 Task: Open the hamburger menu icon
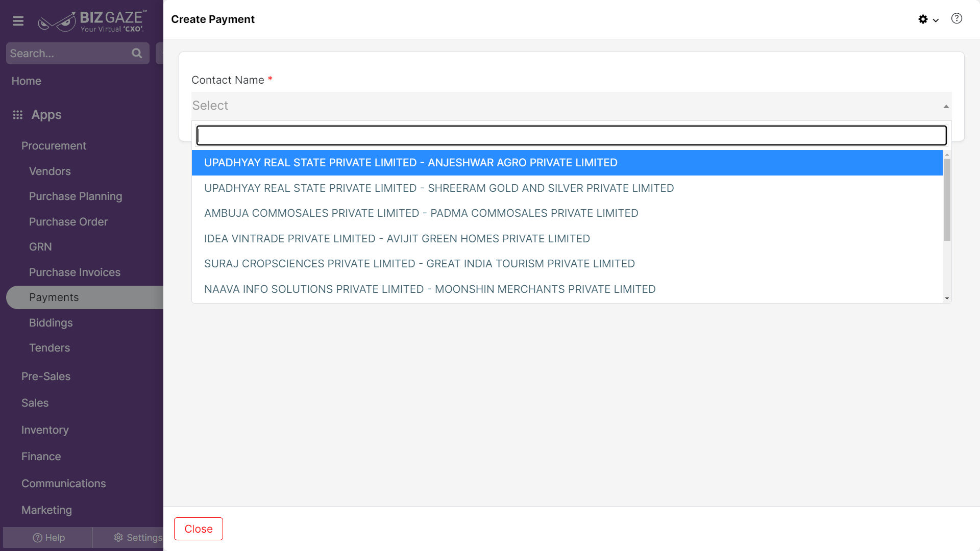pyautogui.click(x=18, y=21)
